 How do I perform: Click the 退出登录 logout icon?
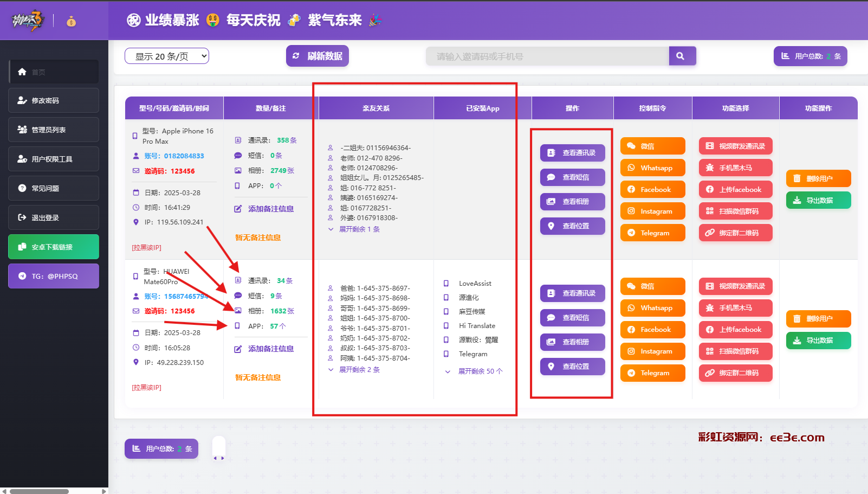22,217
